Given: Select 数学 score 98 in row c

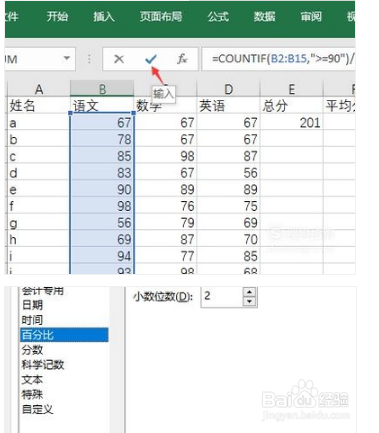Looking at the screenshot, I should point(165,156).
